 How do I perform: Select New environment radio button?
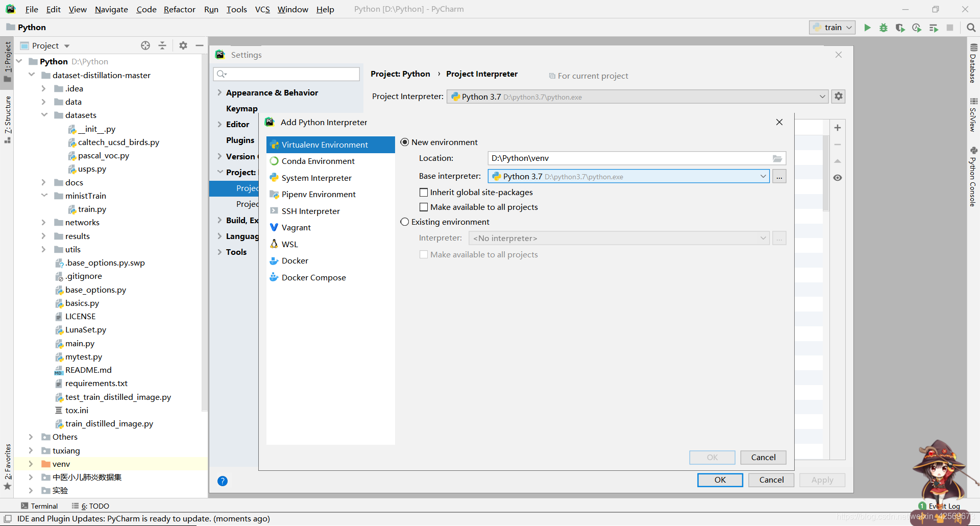tap(405, 142)
